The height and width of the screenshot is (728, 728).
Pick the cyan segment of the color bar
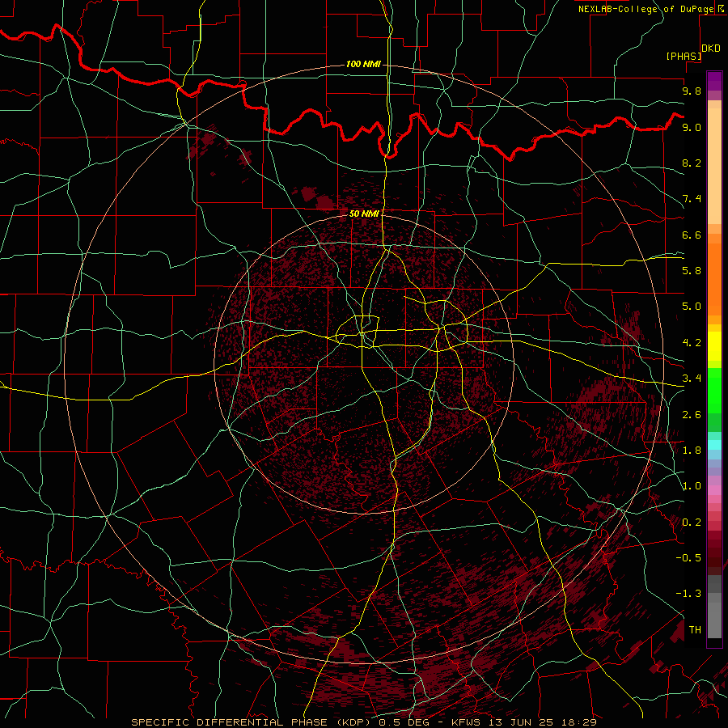[714, 445]
